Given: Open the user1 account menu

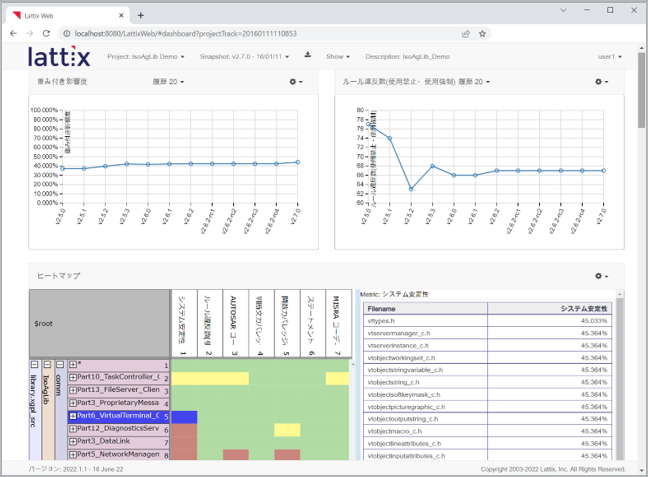Looking at the screenshot, I should coord(610,57).
